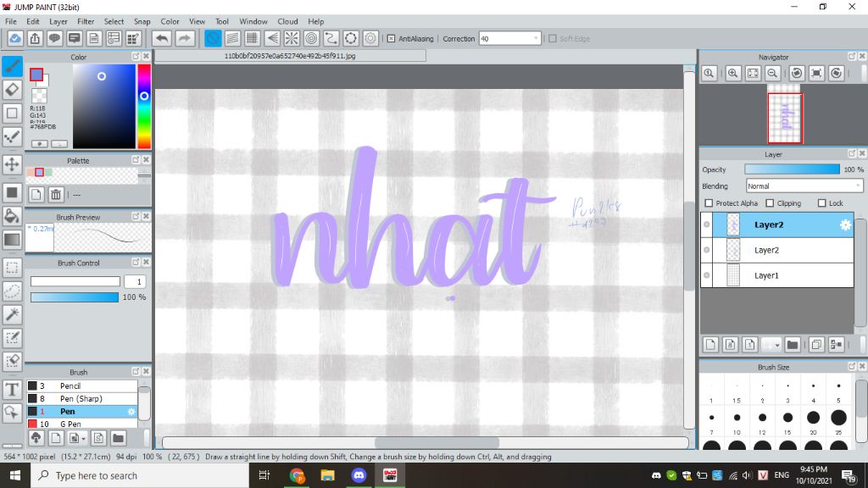Open the File menu
The image size is (868, 488).
[10, 21]
